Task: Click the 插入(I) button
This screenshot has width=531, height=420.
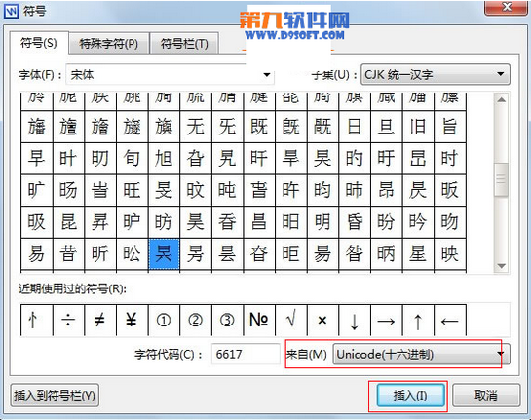Action: coord(410,396)
